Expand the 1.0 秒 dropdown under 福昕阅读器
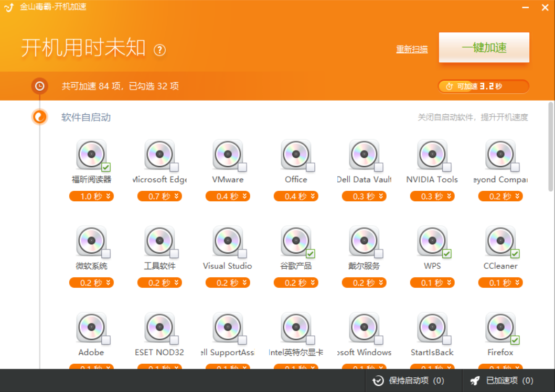 point(91,196)
